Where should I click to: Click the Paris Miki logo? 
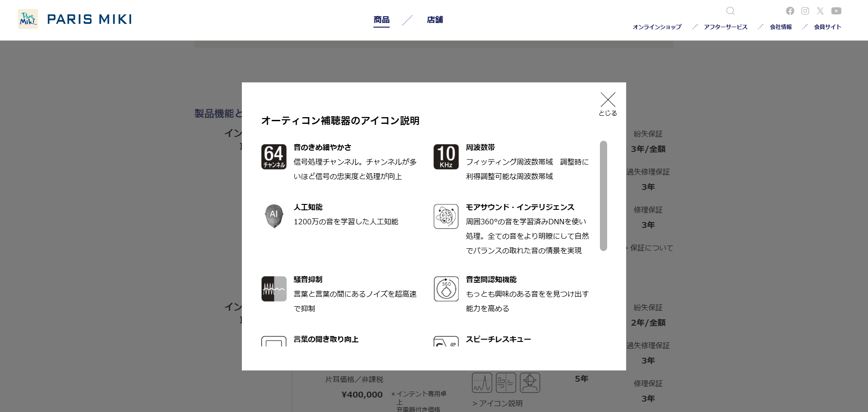(x=75, y=19)
